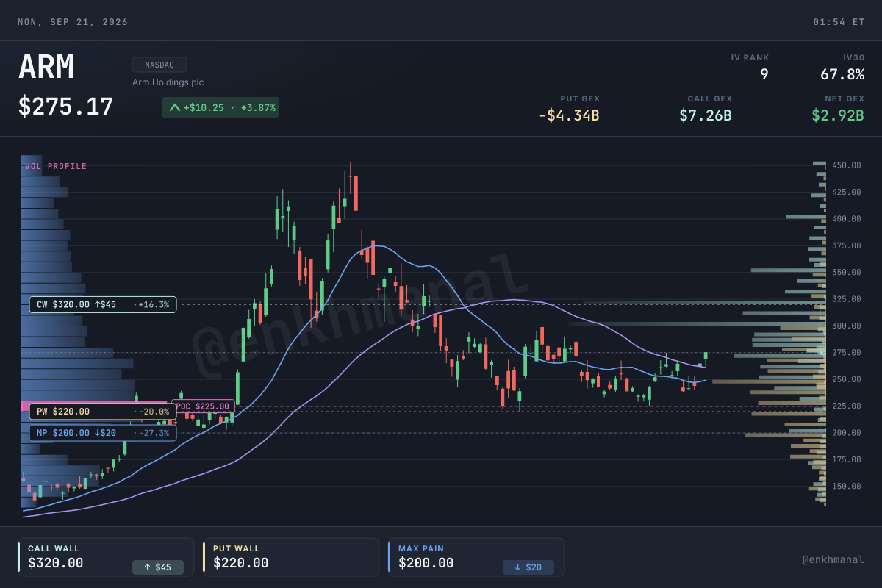Image resolution: width=882 pixels, height=588 pixels.
Task: Click the 150.00 price axis label
Action: point(846,487)
